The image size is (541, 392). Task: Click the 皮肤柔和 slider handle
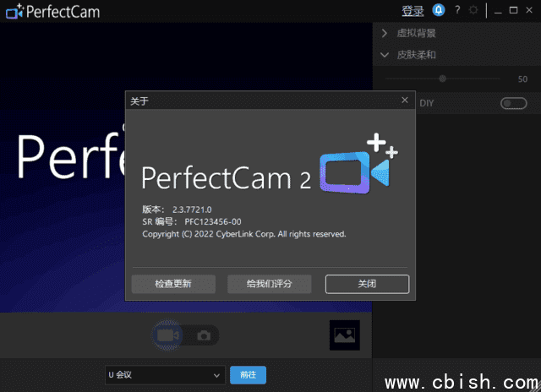click(442, 79)
